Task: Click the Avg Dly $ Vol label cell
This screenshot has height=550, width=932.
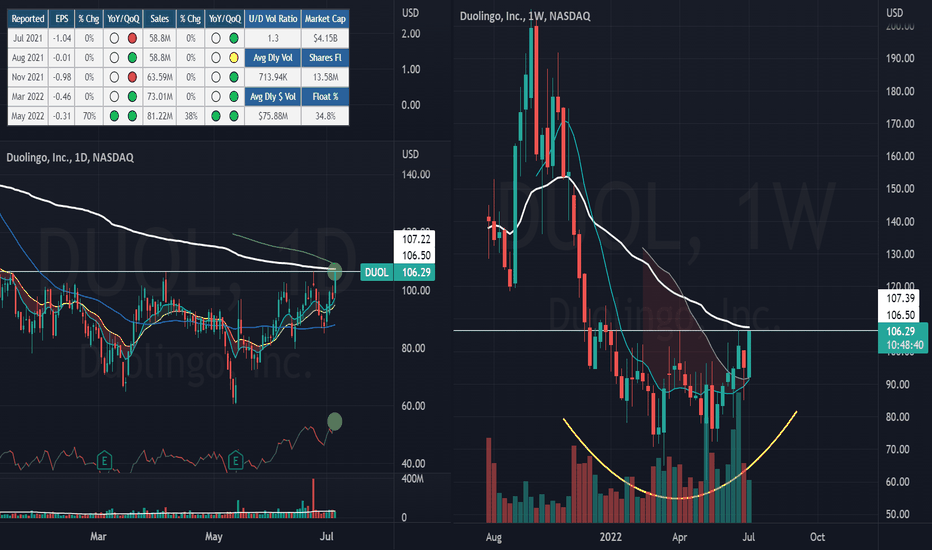Action: (273, 96)
